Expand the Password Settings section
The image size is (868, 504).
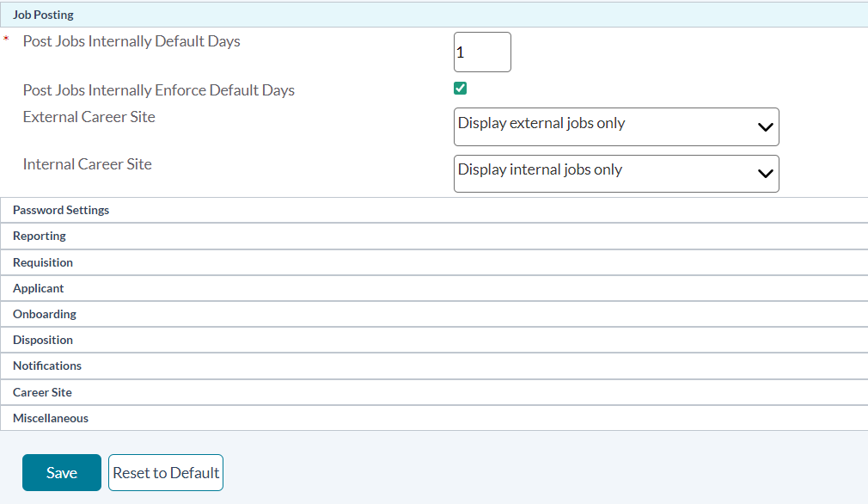61,210
